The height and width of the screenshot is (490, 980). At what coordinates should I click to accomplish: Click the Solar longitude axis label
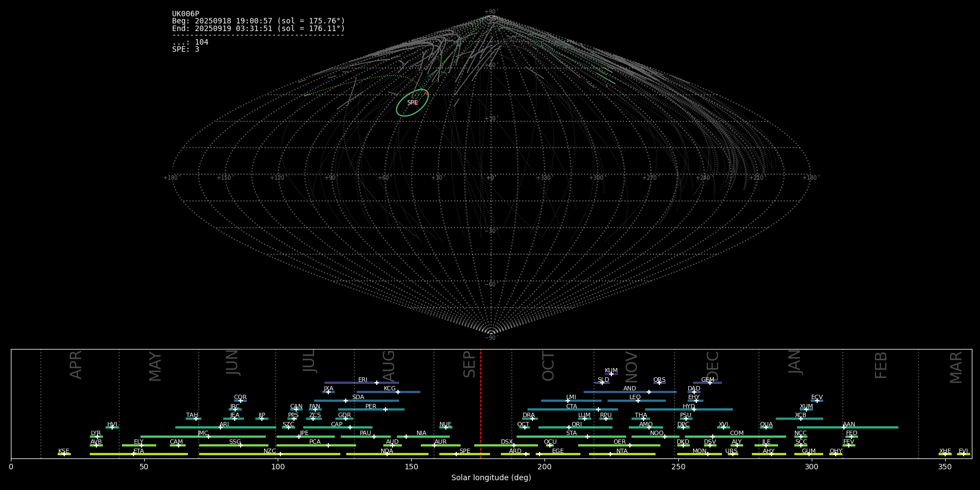(x=491, y=477)
